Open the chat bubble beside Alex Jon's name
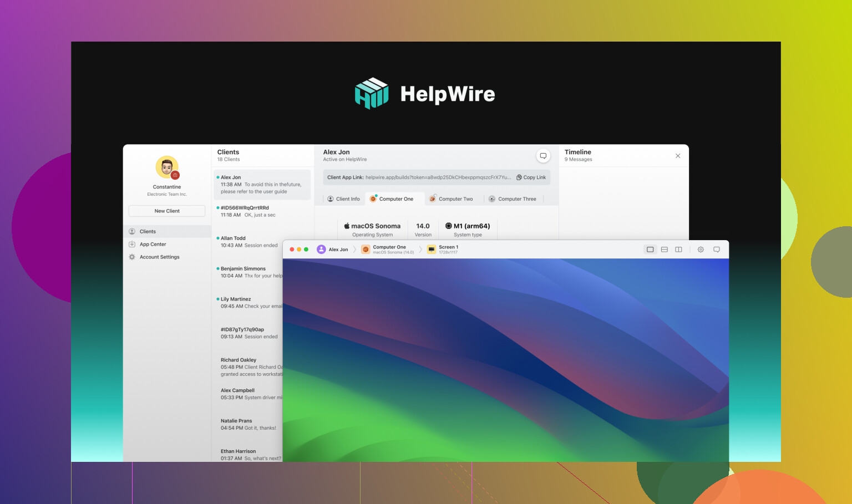The image size is (852, 504). coord(543,156)
